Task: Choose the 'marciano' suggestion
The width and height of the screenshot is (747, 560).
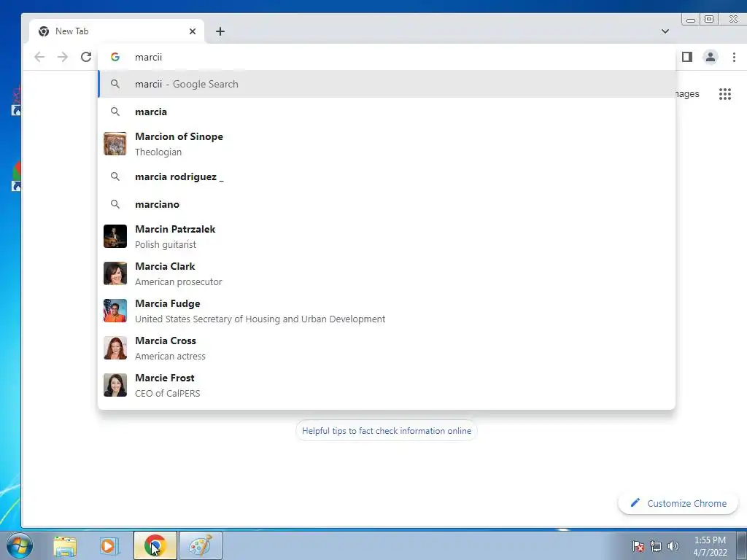Action: coord(387,204)
